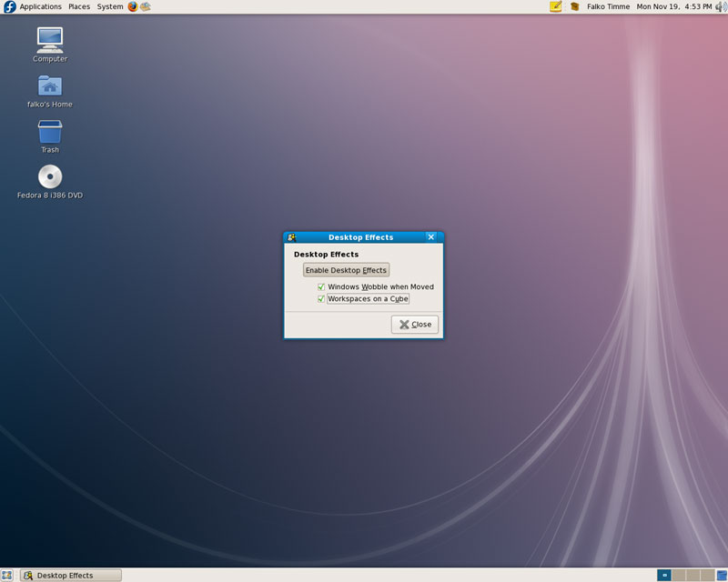
Task: Open the trash applet in the bottom panel
Action: pos(722,576)
